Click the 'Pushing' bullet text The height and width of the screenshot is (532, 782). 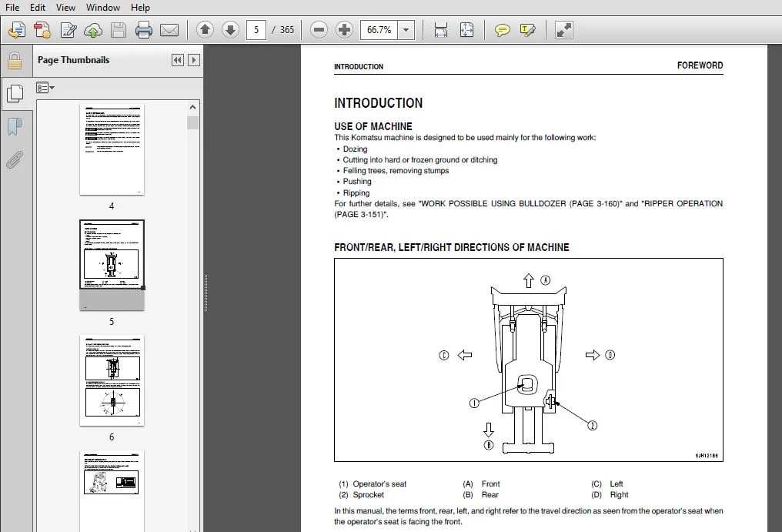[x=357, y=181]
